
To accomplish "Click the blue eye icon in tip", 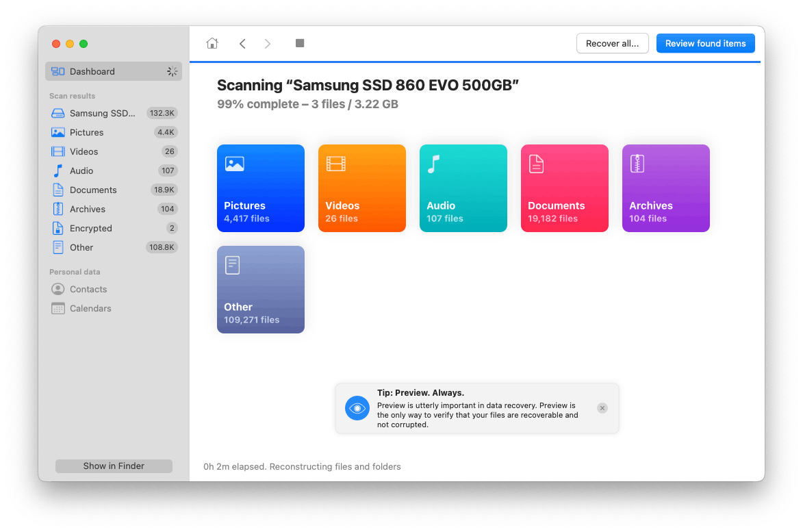I will [357, 408].
